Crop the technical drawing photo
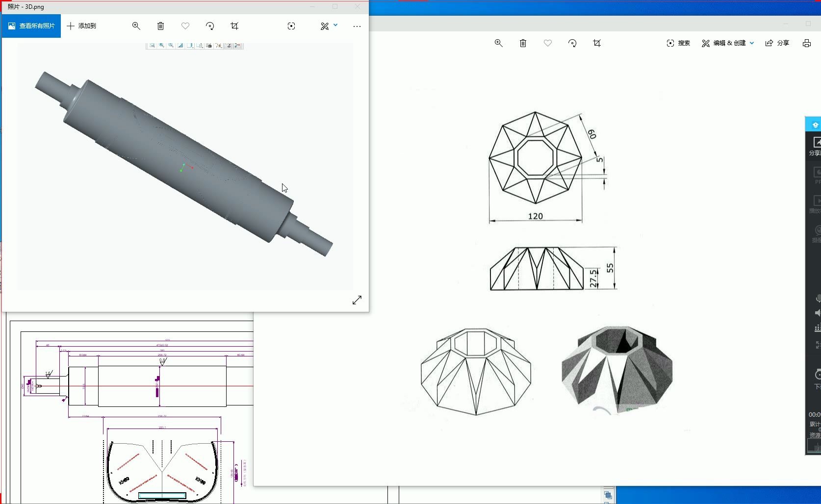The image size is (821, 504). [x=597, y=43]
